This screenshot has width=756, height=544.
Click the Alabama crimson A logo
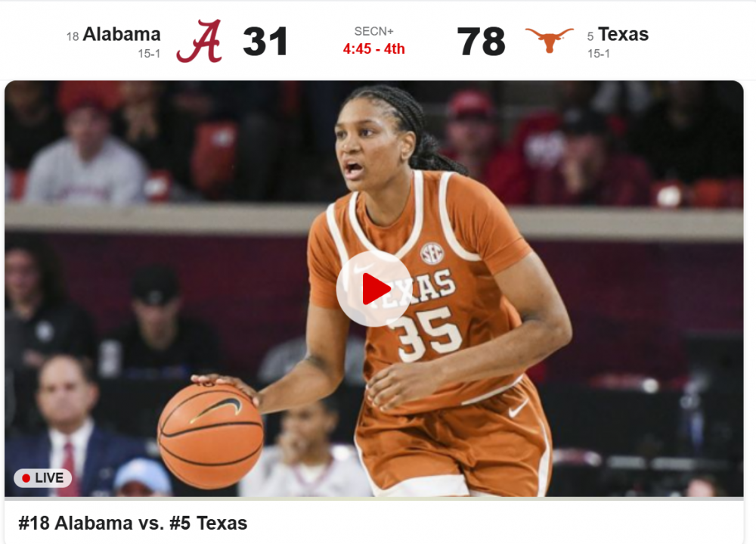[199, 41]
